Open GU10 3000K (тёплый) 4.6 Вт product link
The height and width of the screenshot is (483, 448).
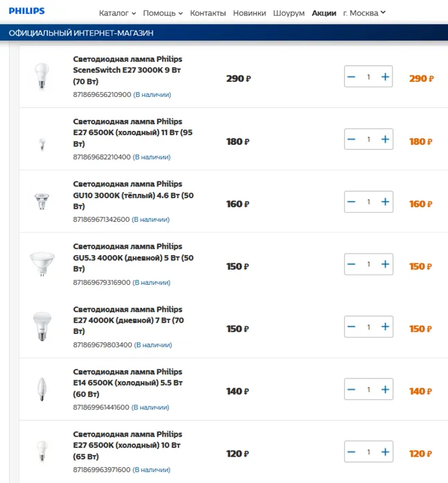128,195
